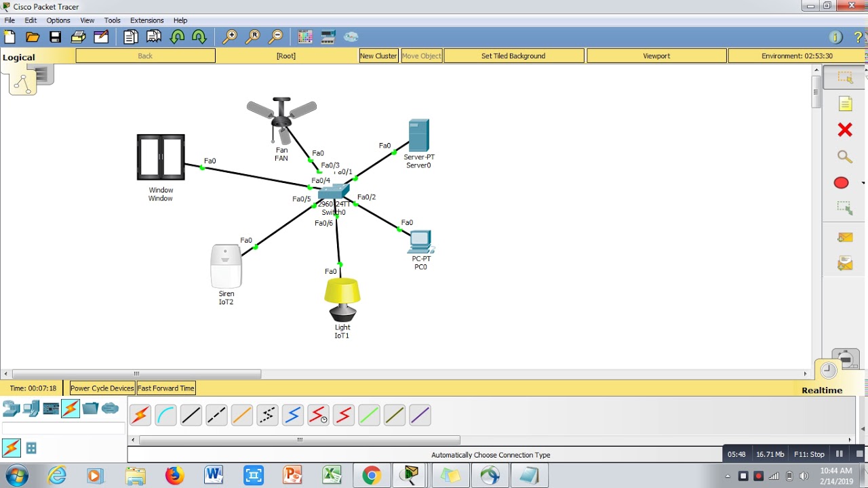Pick the blue serial DCE cable
This screenshot has width=868, height=488.
[x=293, y=415]
